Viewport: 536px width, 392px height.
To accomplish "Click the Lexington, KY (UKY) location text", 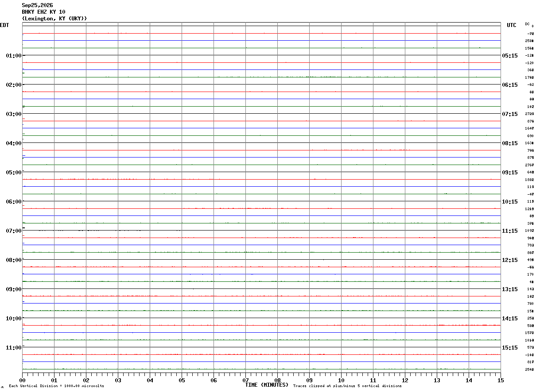I will (54, 19).
